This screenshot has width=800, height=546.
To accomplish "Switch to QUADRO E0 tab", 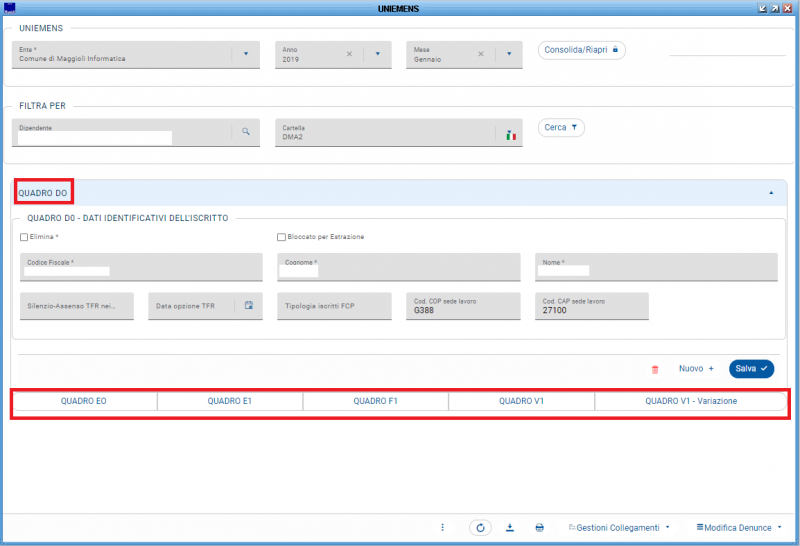I will [x=84, y=401].
